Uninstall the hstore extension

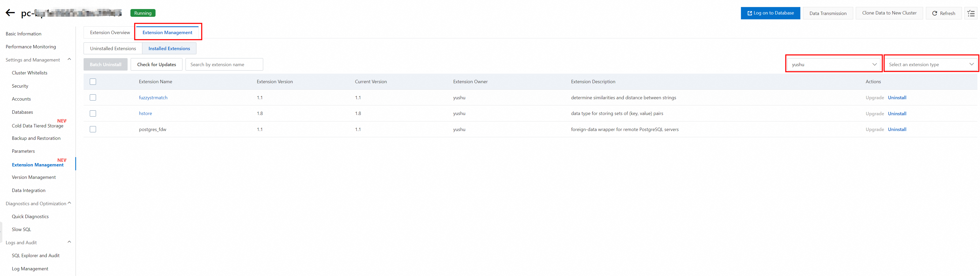897,114
